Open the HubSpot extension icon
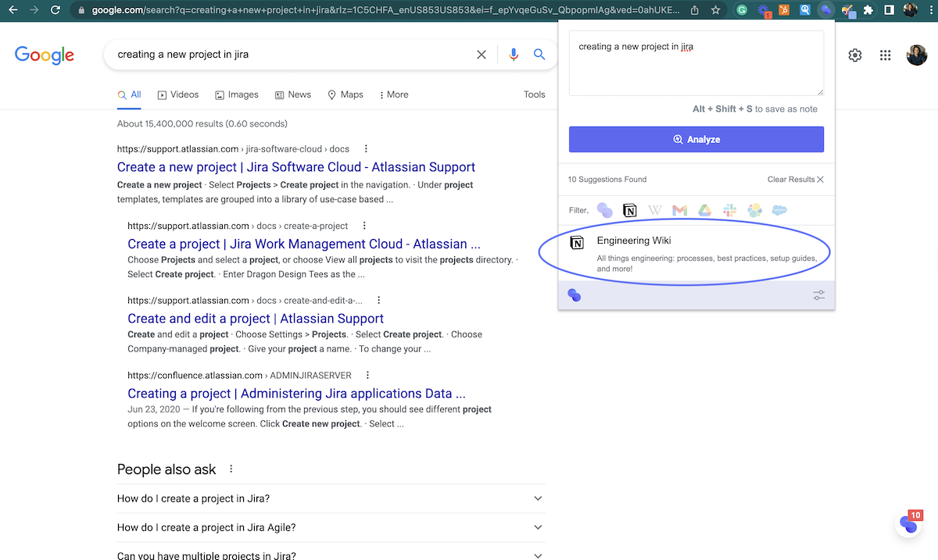The height and width of the screenshot is (560, 938). (x=783, y=10)
